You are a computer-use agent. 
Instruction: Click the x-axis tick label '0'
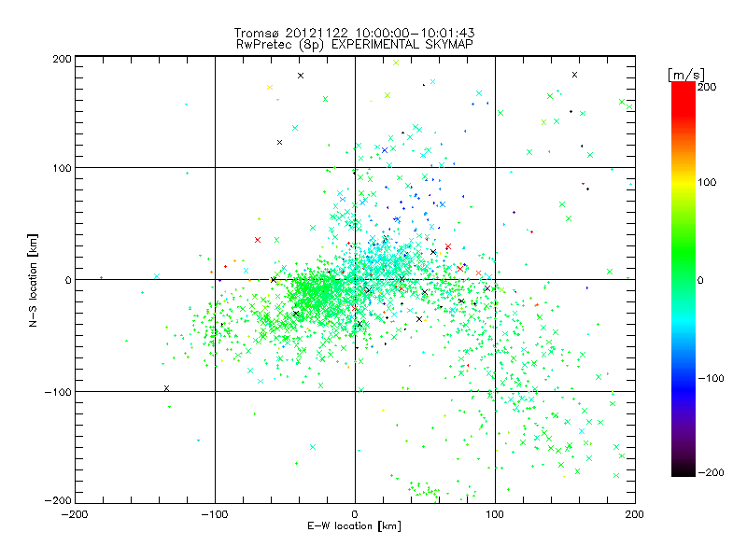(355, 514)
